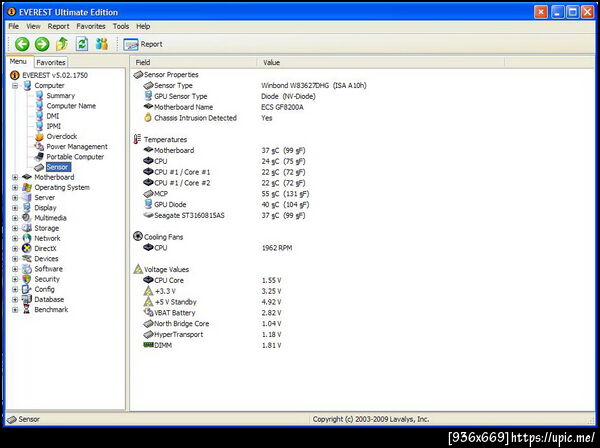This screenshot has height=448, width=600.
Task: Click the Refresh toolbar icon
Action: (x=82, y=44)
